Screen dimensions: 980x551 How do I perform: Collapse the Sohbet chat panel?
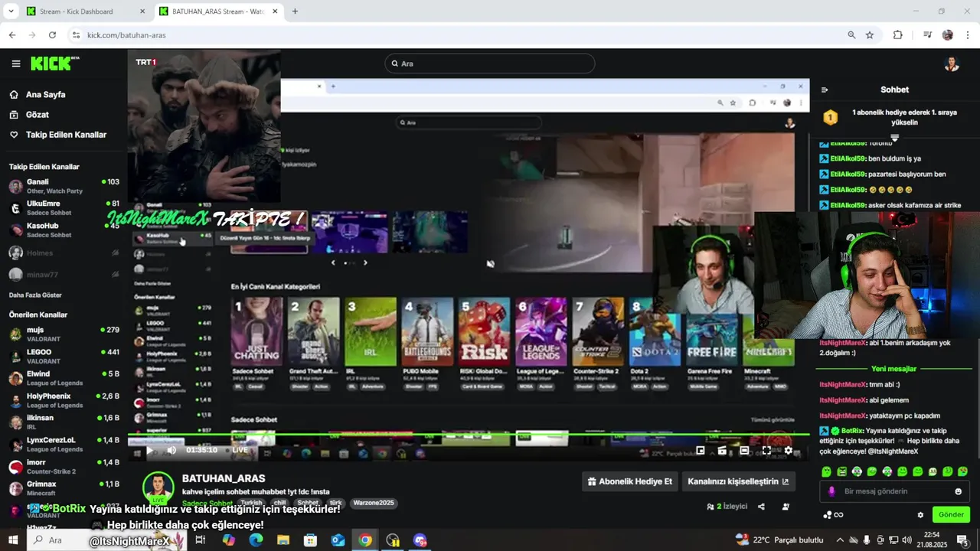tap(825, 90)
